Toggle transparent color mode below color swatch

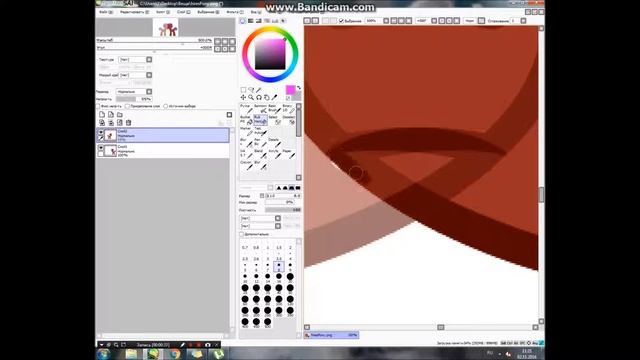tap(288, 98)
